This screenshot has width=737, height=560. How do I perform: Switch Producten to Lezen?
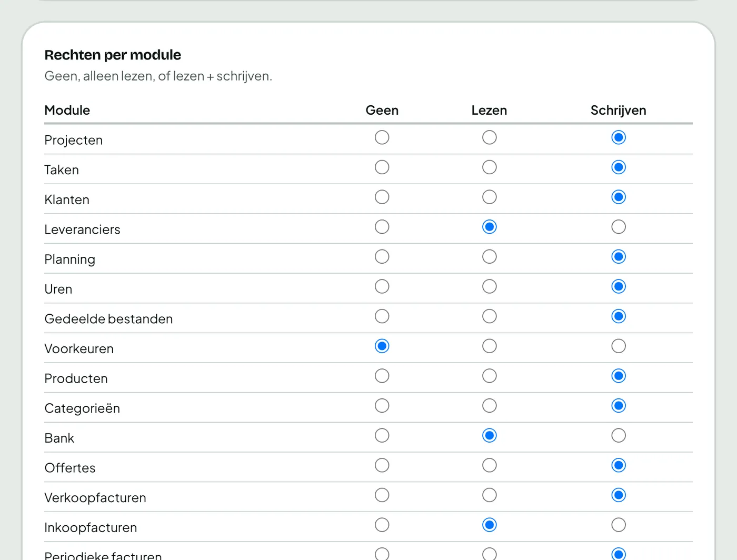(x=490, y=376)
